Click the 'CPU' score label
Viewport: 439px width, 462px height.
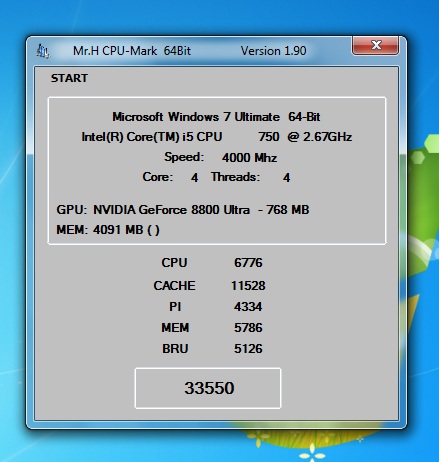[174, 263]
